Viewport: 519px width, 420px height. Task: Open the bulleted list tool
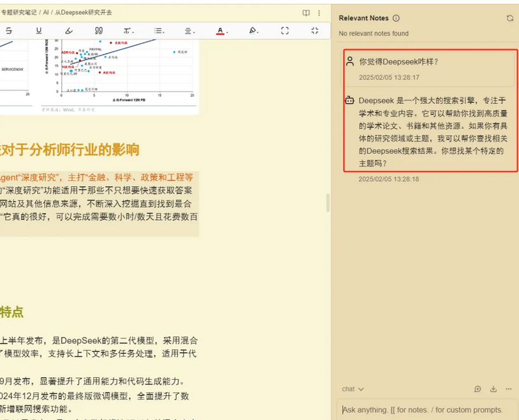[158, 30]
